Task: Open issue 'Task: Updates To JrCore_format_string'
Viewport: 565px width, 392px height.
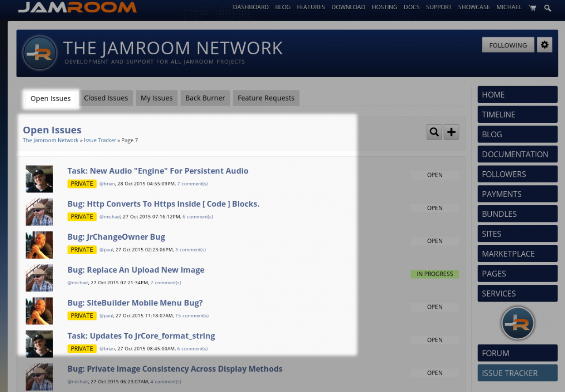Action: (141, 336)
